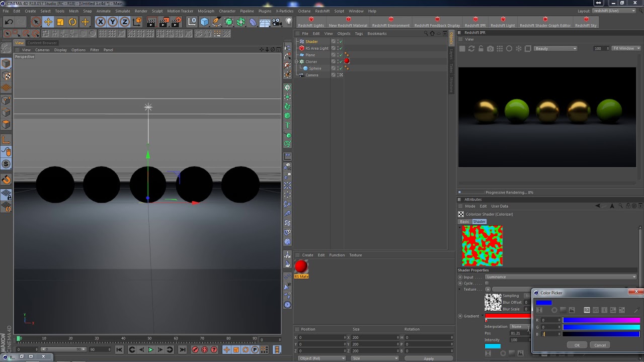Viewport: 644px width, 362px height.
Task: Click the Apply button in coordinates
Action: [x=429, y=358]
